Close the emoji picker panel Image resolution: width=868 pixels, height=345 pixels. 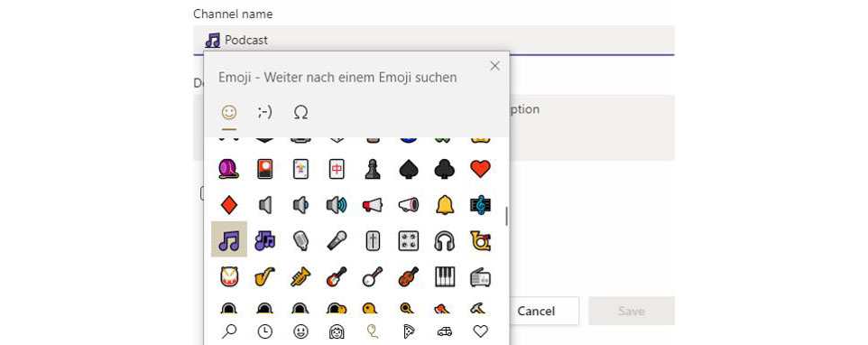tap(494, 66)
